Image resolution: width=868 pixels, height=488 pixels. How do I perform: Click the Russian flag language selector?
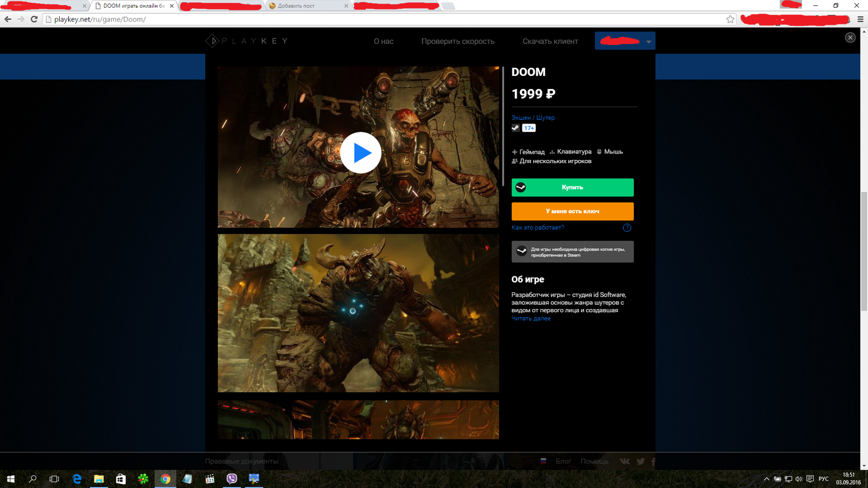click(543, 461)
